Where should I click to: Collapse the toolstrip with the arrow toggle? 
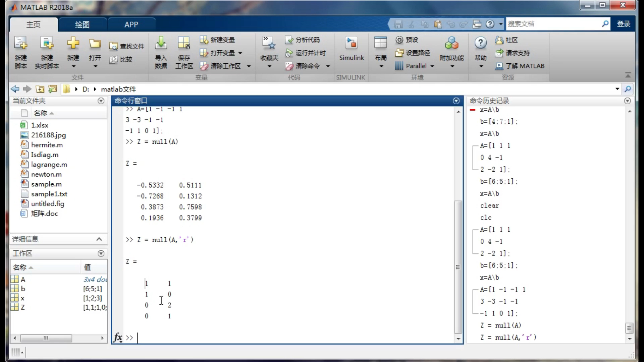(628, 74)
